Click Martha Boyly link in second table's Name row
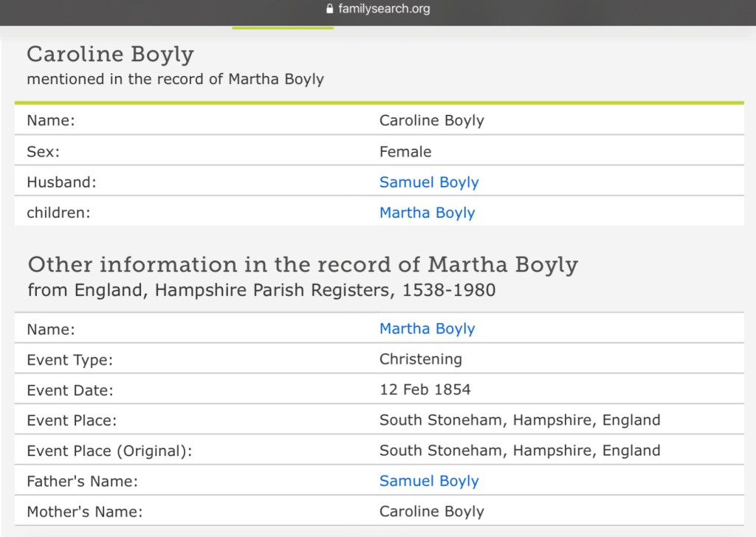756x537 pixels. coord(427,329)
